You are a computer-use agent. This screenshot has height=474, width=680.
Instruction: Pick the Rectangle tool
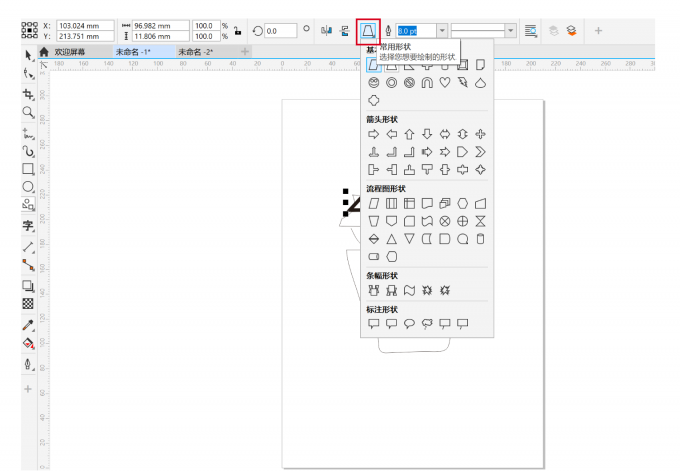tap(29, 169)
